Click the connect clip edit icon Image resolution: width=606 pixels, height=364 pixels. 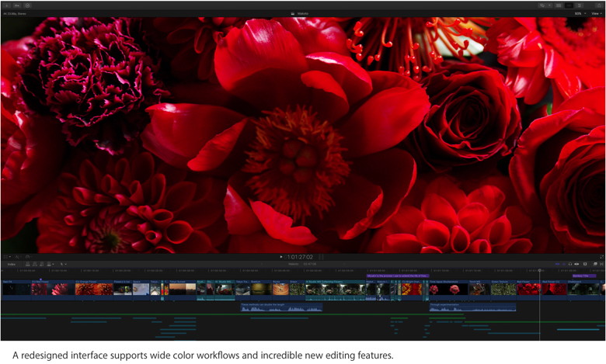coord(27,264)
